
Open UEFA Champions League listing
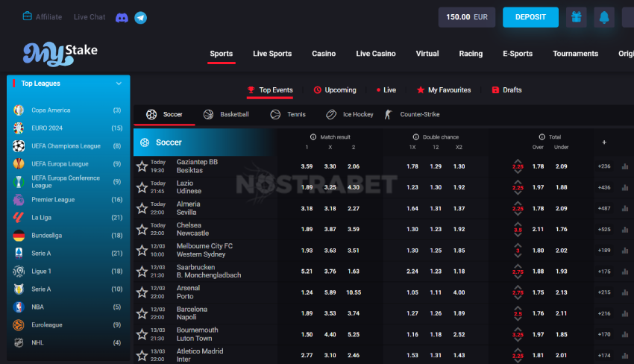pos(69,145)
